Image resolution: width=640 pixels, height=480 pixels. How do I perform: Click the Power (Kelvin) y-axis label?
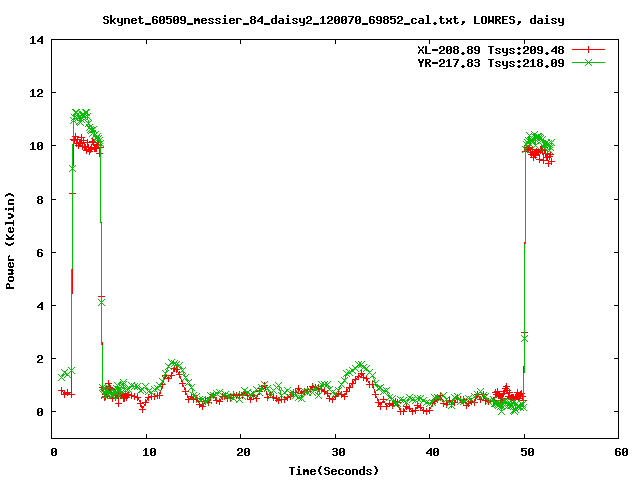[x=10, y=241]
